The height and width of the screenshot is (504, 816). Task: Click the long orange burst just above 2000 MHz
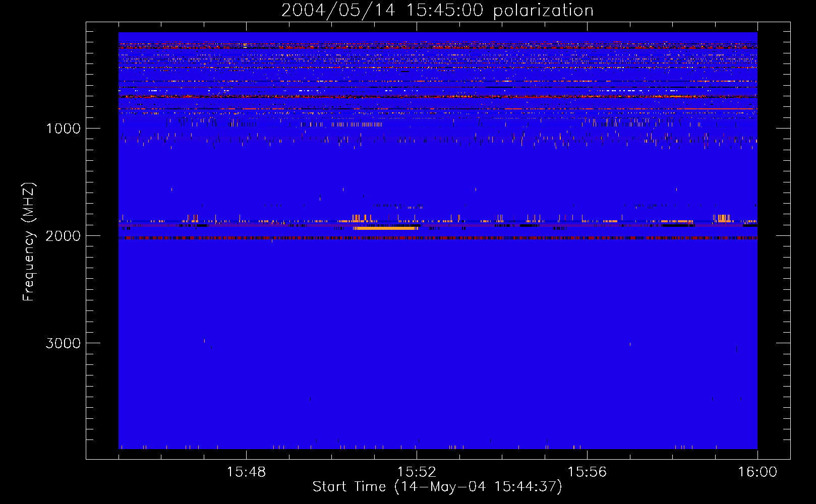click(x=385, y=228)
